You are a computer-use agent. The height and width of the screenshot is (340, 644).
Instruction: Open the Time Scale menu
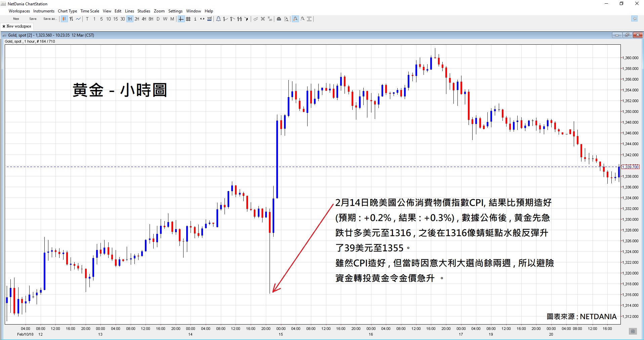click(90, 11)
